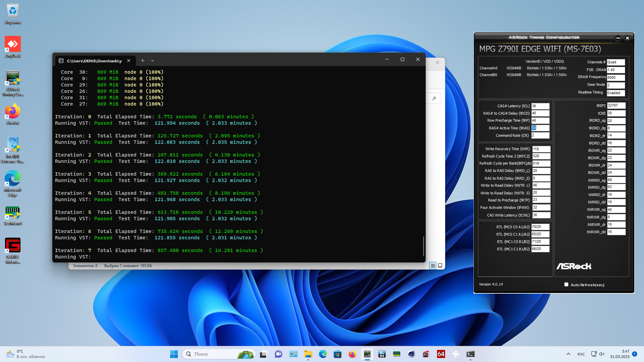Open File Explorer taskbar icon
The height and width of the screenshot is (362, 644).
click(308, 354)
